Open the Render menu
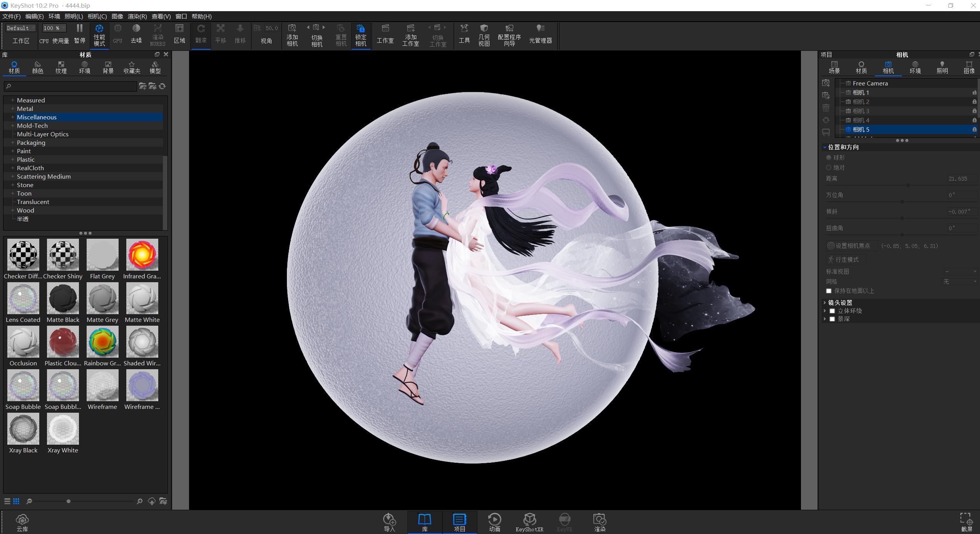 coord(137,16)
